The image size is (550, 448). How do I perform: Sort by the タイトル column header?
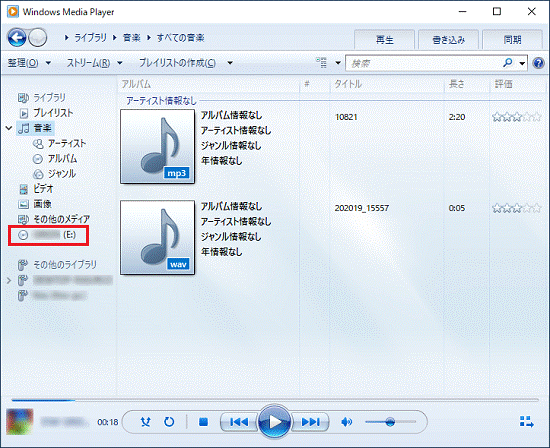pyautogui.click(x=387, y=84)
